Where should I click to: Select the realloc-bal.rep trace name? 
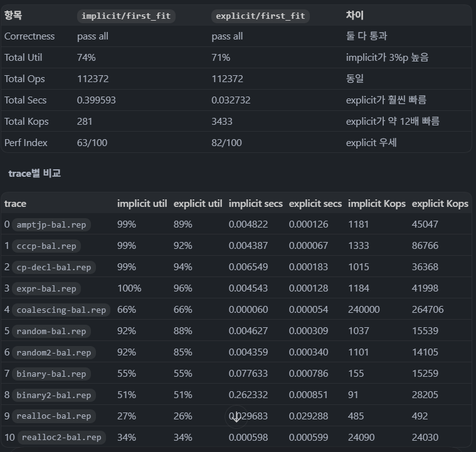point(54,416)
